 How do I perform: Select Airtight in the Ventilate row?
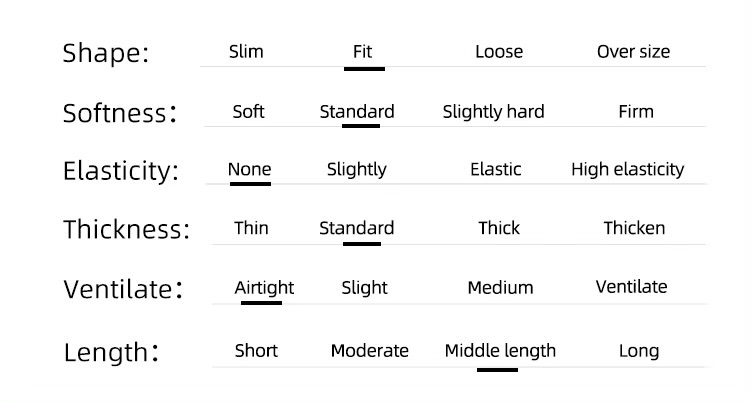pos(264,288)
